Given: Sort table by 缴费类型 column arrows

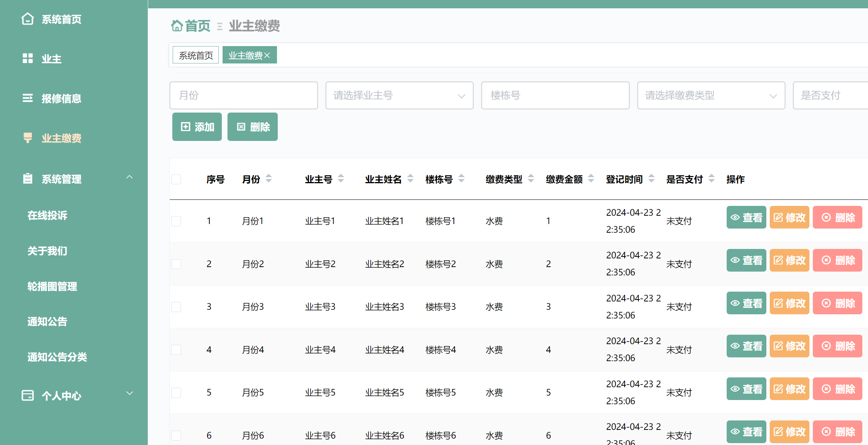Looking at the screenshot, I should (x=531, y=178).
